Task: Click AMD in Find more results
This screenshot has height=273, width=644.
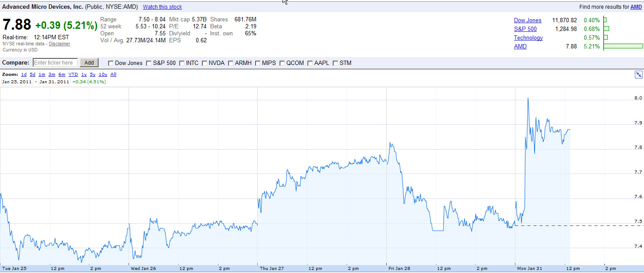Action: tap(636, 7)
